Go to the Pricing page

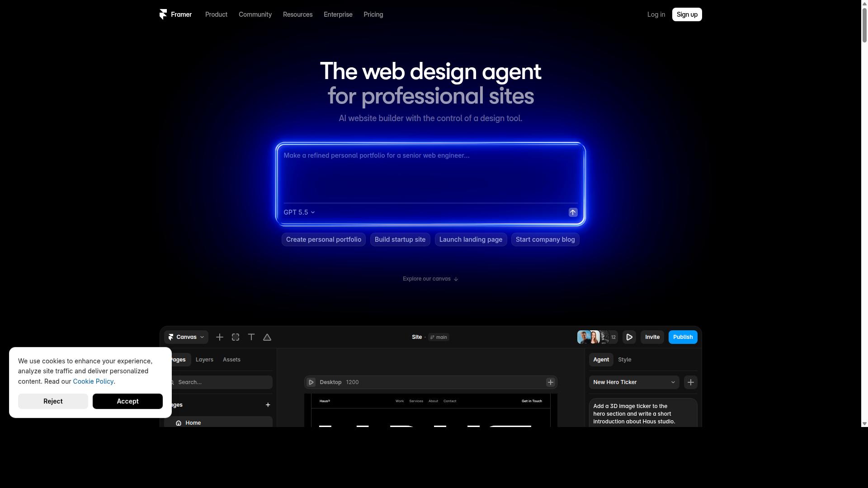tap(373, 14)
